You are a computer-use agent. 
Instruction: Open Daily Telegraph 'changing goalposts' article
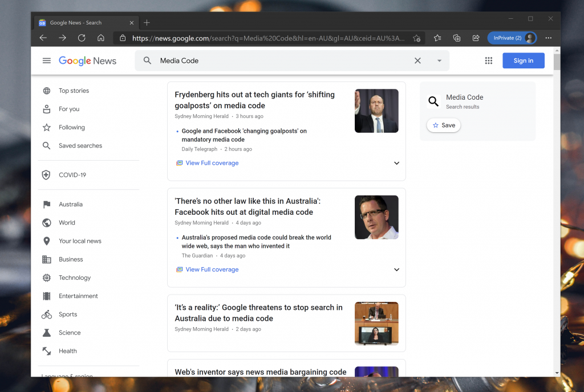244,135
